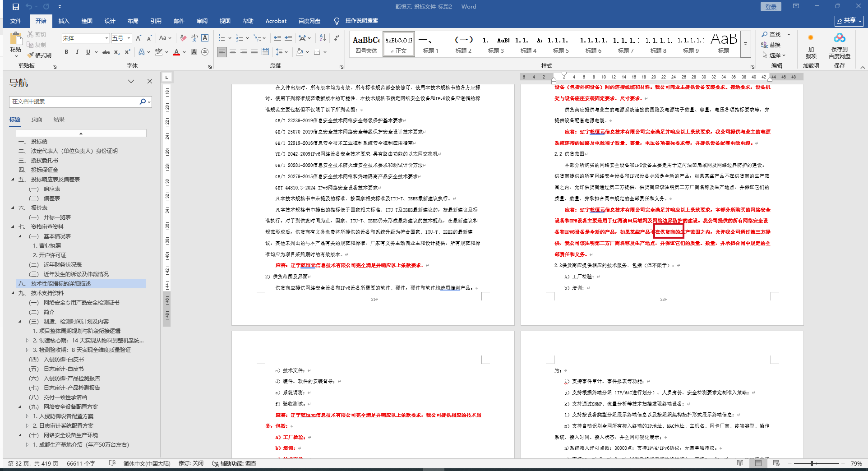Switch to 页面 tab in navigation pane

click(x=37, y=120)
